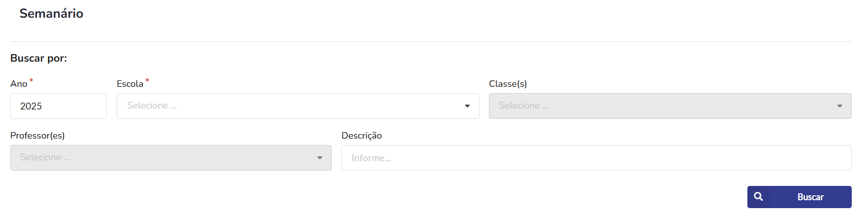Click the Escola dropdown caret arrow

(467, 106)
